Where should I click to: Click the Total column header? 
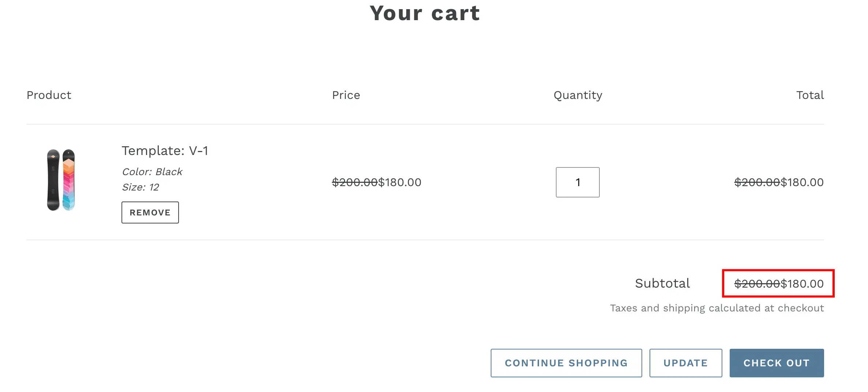pos(810,95)
